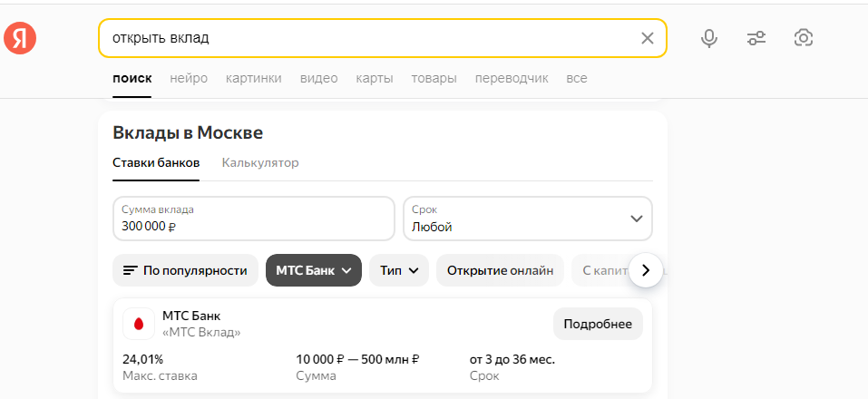Open search settings sliders icon

(756, 38)
